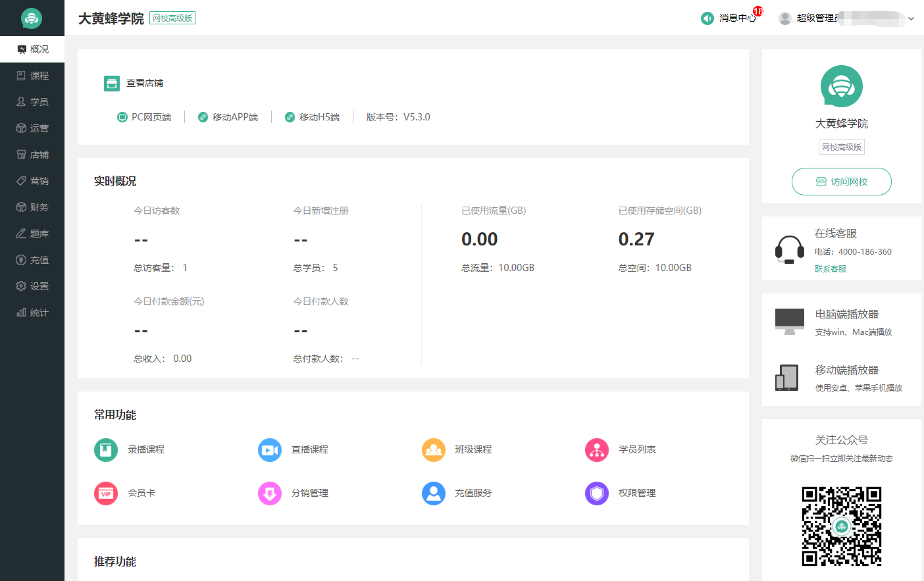The width and height of the screenshot is (924, 581).
Task: Open 录播课程 shortcut label
Action: [146, 449]
